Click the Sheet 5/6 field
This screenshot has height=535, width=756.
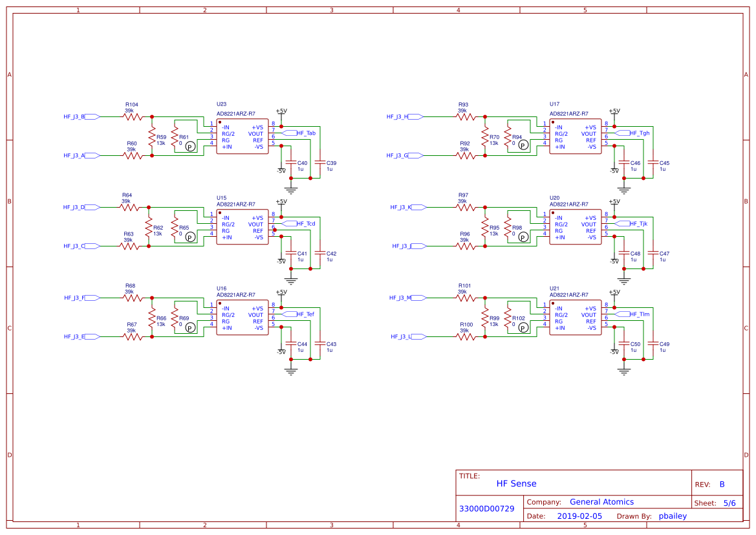715,503
